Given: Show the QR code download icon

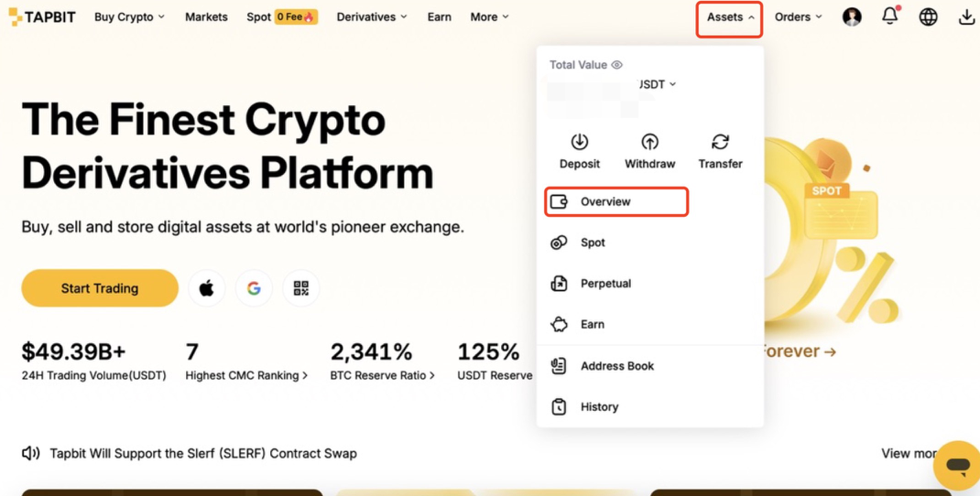Looking at the screenshot, I should [300, 288].
